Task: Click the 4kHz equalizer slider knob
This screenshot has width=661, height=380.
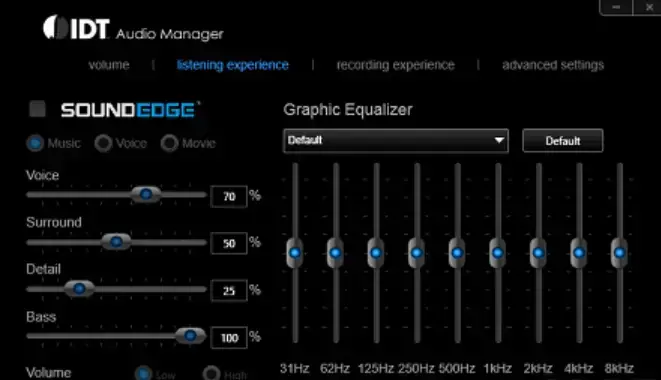Action: point(579,253)
